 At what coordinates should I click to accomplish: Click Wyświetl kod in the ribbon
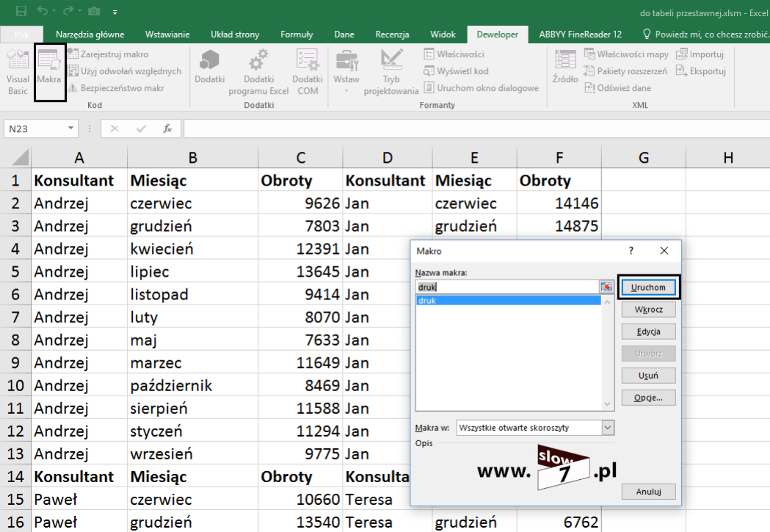point(457,71)
